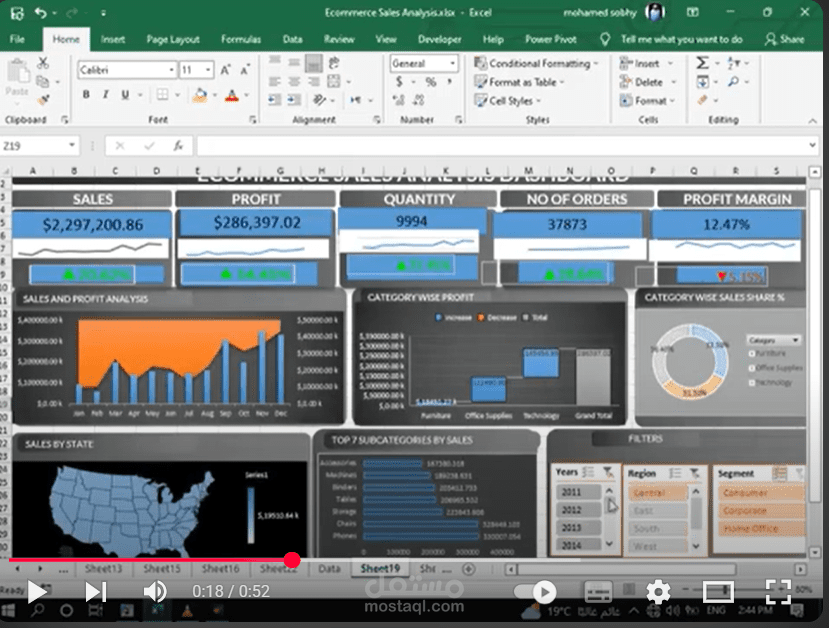Click Insert in the Cells group
The width and height of the screenshot is (829, 628).
click(x=646, y=63)
